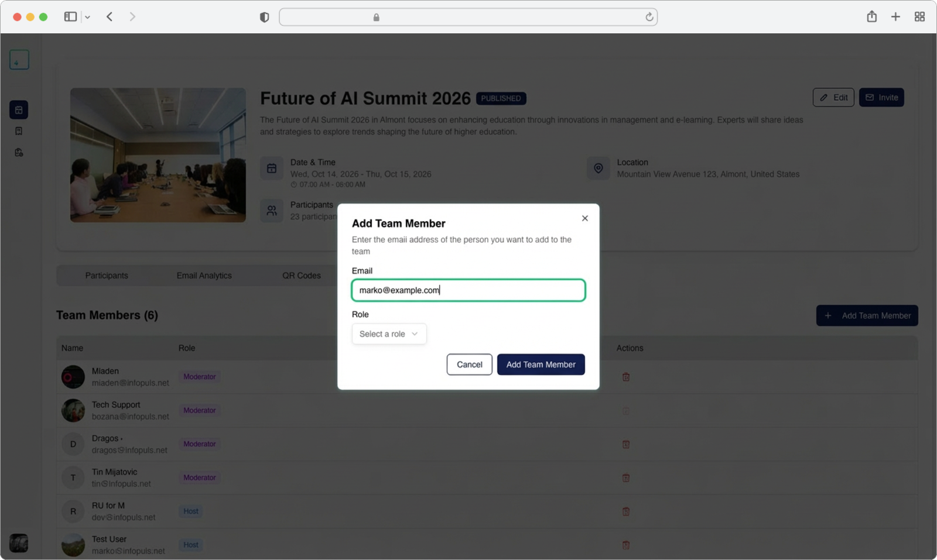Click trash icon for Dragos

625,444
